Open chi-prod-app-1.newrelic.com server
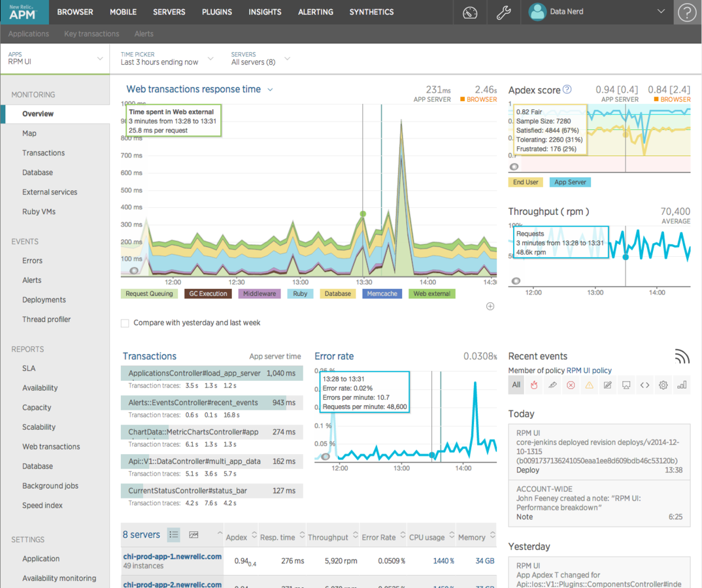 173,557
